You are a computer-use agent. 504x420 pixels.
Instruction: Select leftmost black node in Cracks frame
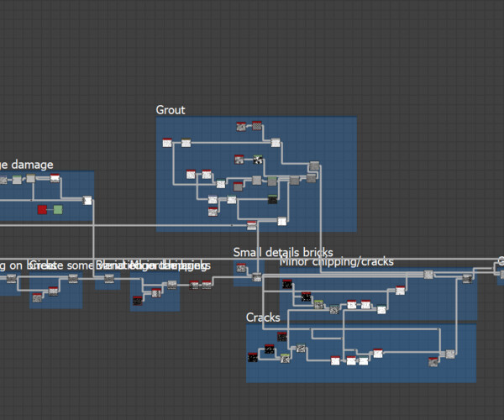click(x=253, y=357)
